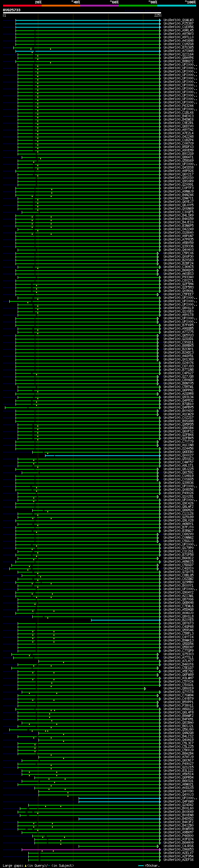Open hit UniRef100_A9RL45

point(178,31)
